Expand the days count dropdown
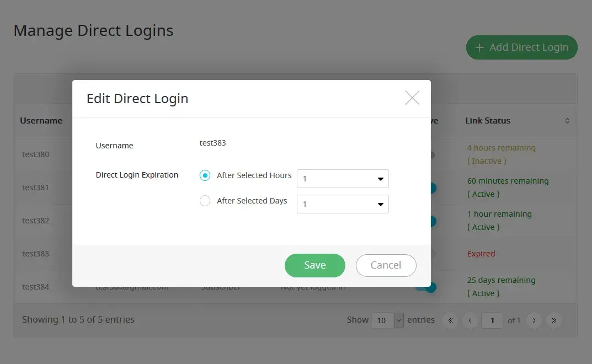The image size is (592, 364). (x=343, y=204)
